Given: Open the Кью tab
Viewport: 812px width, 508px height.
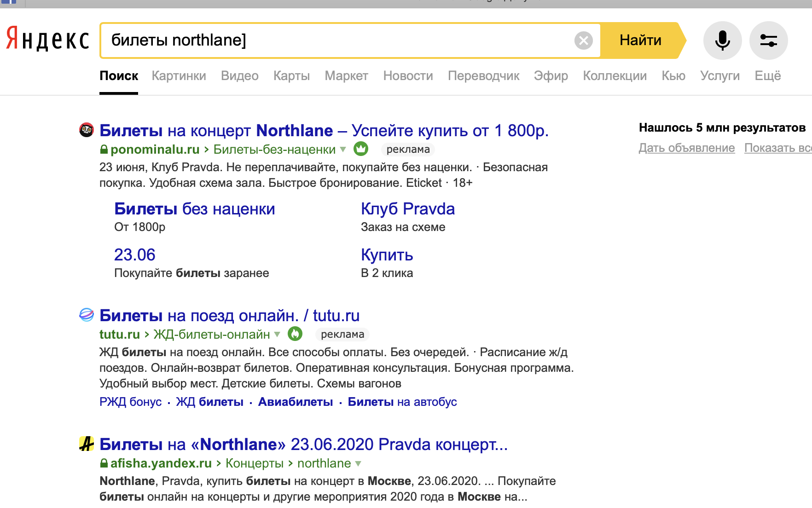Looking at the screenshot, I should pyautogui.click(x=673, y=76).
